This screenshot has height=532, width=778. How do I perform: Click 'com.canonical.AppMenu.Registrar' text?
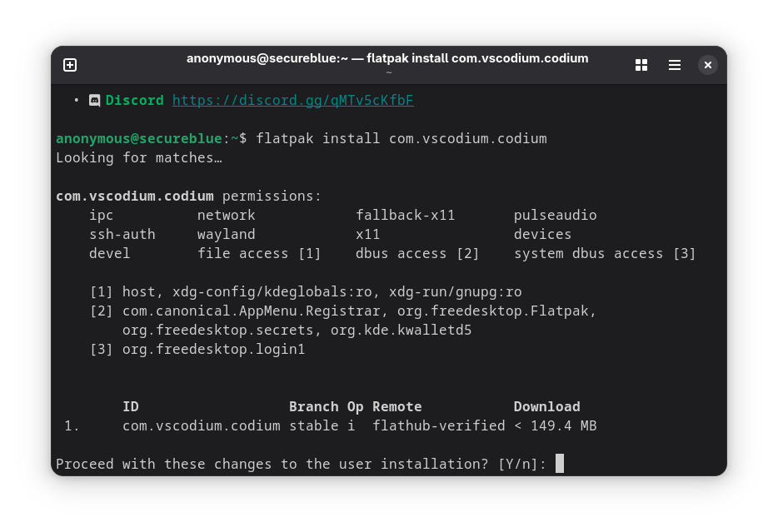click(252, 311)
